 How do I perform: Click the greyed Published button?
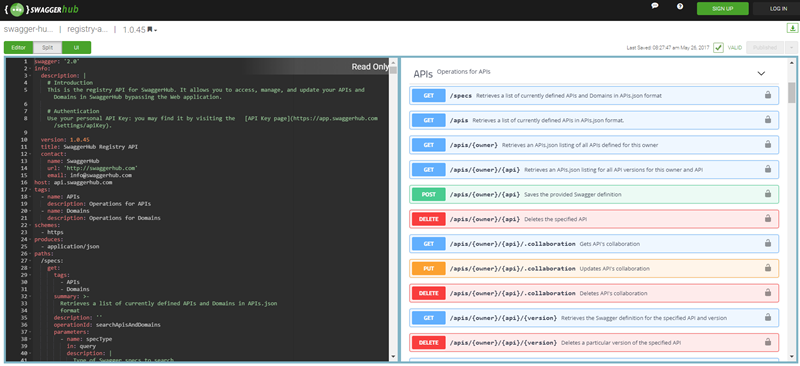pyautogui.click(x=766, y=47)
